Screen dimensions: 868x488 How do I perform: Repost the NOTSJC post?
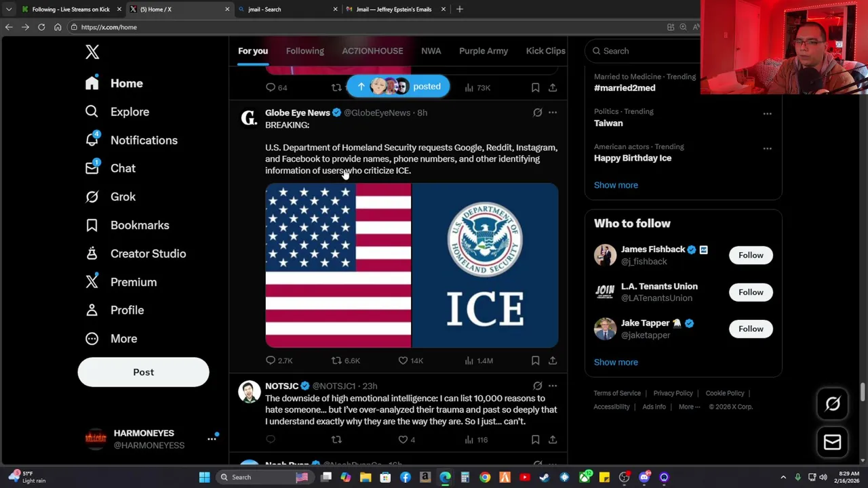click(x=336, y=440)
